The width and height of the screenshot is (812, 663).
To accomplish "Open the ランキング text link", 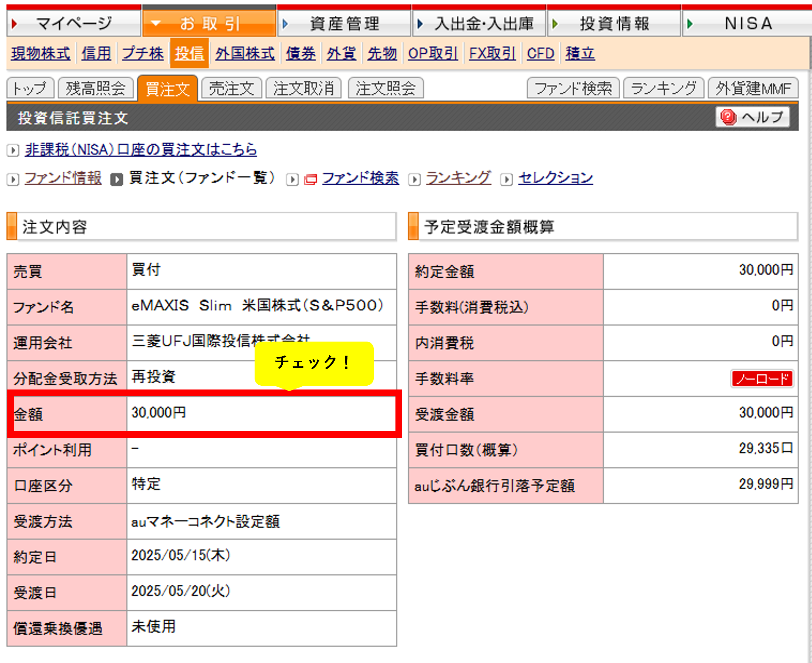I will click(x=458, y=178).
